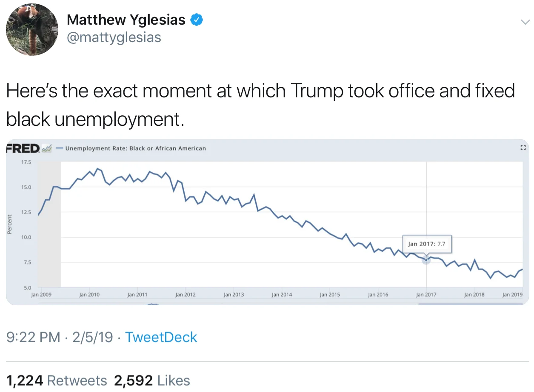Click the Jan 2009 x-axis label

[41, 294]
